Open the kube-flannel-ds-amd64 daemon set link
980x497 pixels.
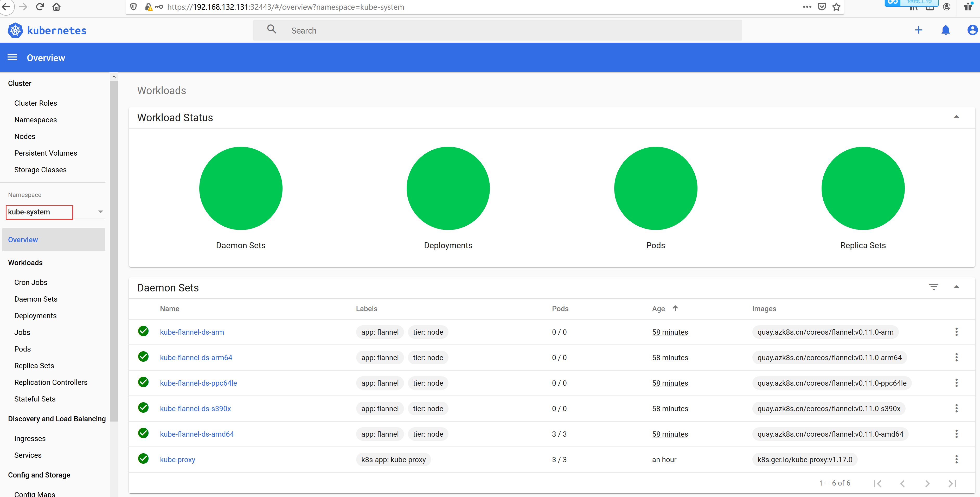[197, 434]
